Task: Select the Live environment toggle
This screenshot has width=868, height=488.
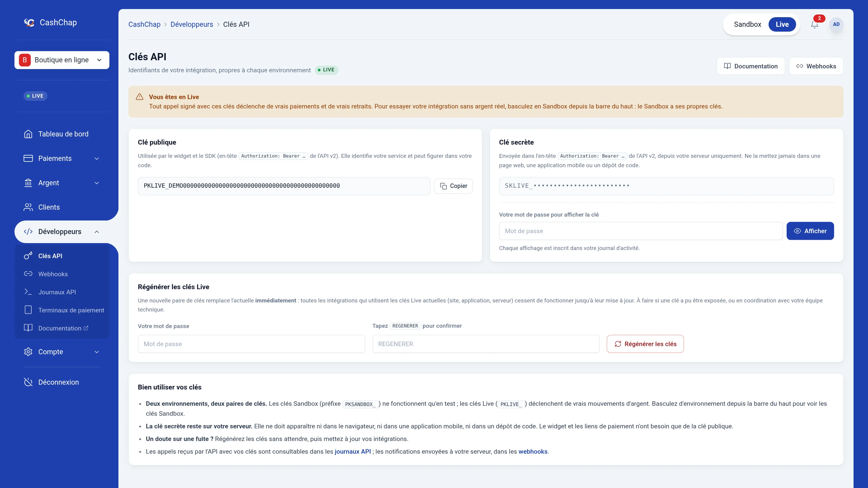Action: point(782,24)
